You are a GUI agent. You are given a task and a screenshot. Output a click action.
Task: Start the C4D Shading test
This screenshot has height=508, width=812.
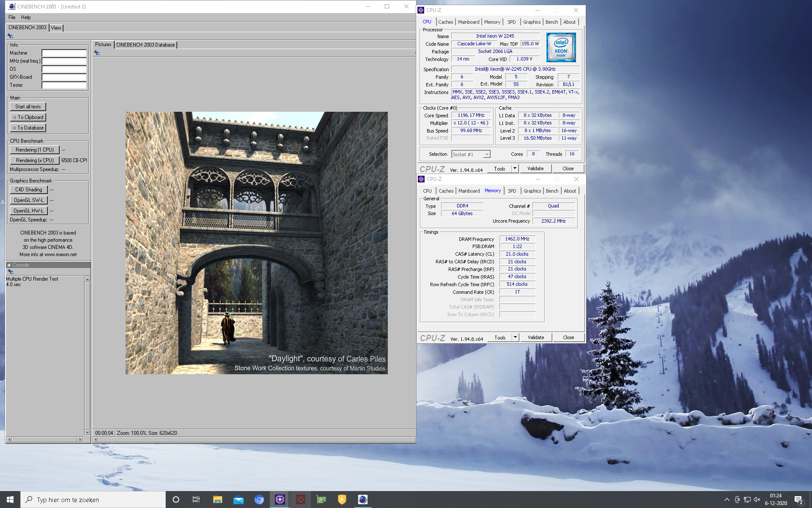(x=29, y=190)
